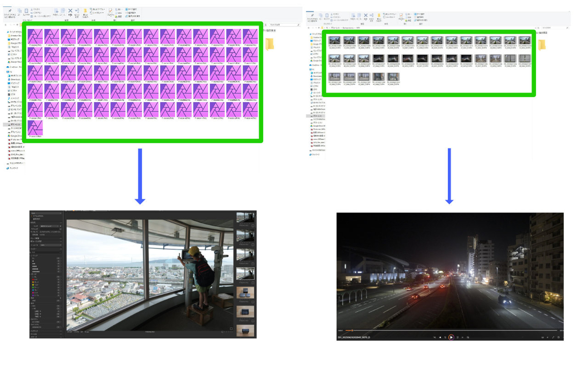The width and height of the screenshot is (588, 368).
Task: Click the Move to icon in right Explorer ribbon
Action: [353, 16]
